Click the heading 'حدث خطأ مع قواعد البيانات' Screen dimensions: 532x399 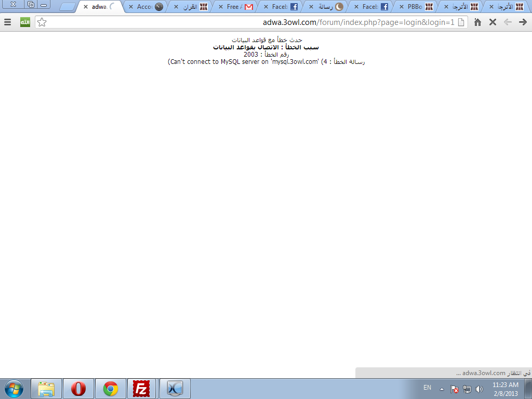(x=267, y=40)
